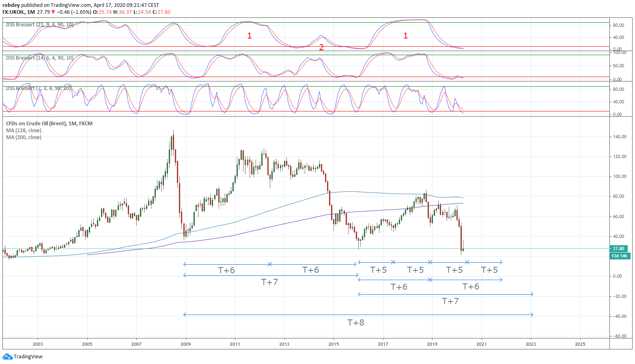635x364 pixels.
Task: Click the 2005 year on time axis
Action: (x=87, y=344)
